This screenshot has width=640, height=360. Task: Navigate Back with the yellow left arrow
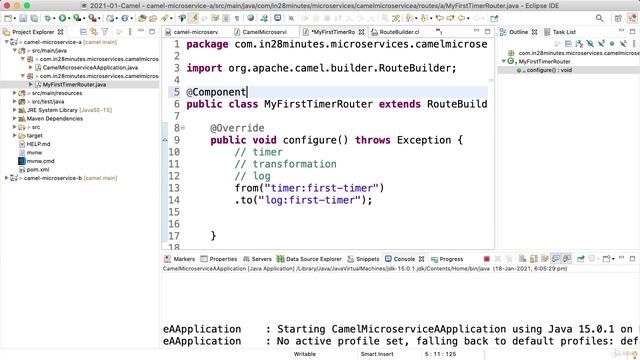point(461,18)
